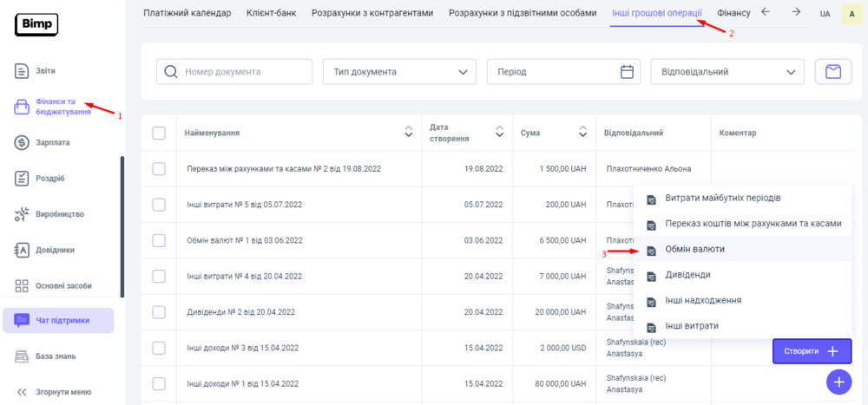868x405 pixels.
Task: Select checkbox for Дивіденди № 2 row
Action: point(159,312)
